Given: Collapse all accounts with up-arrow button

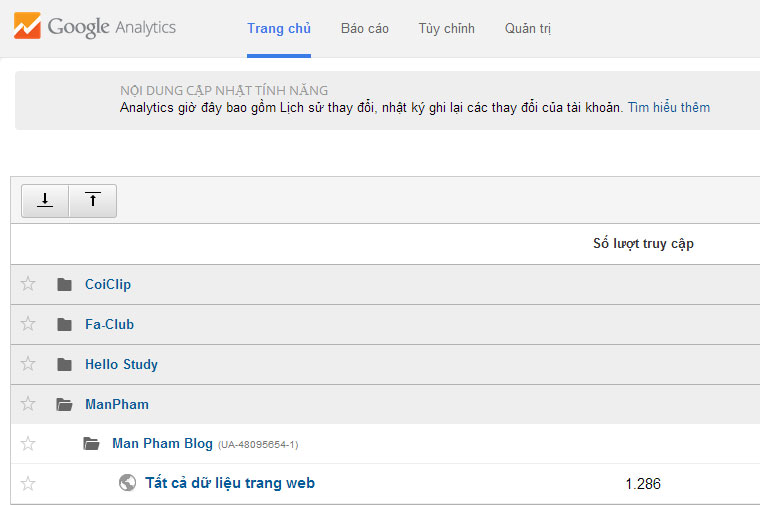Looking at the screenshot, I should [x=93, y=201].
